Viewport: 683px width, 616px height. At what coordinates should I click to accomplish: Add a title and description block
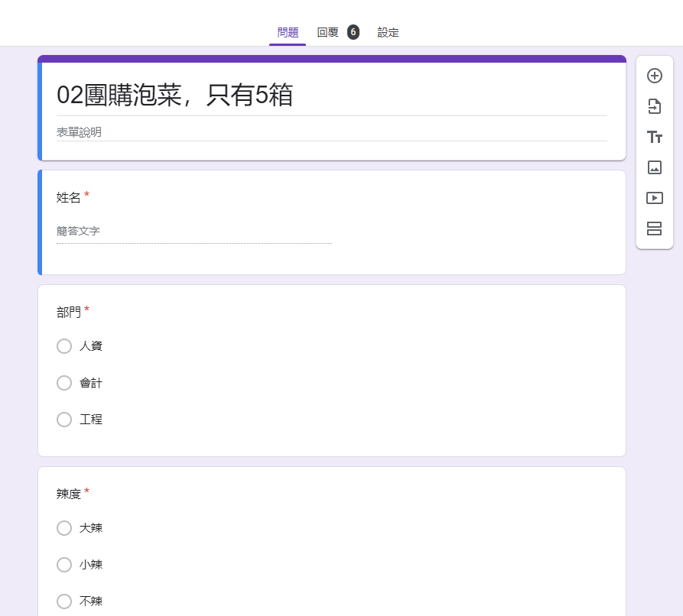654,137
